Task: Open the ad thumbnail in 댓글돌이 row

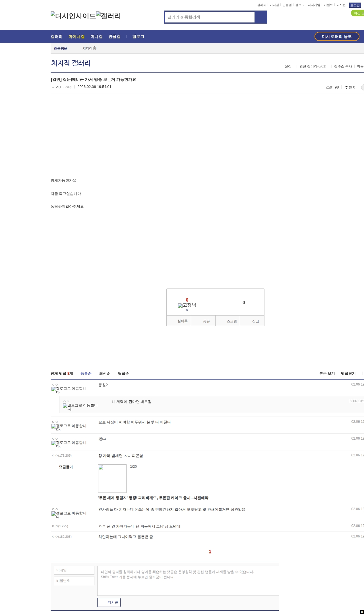Action: click(112, 478)
